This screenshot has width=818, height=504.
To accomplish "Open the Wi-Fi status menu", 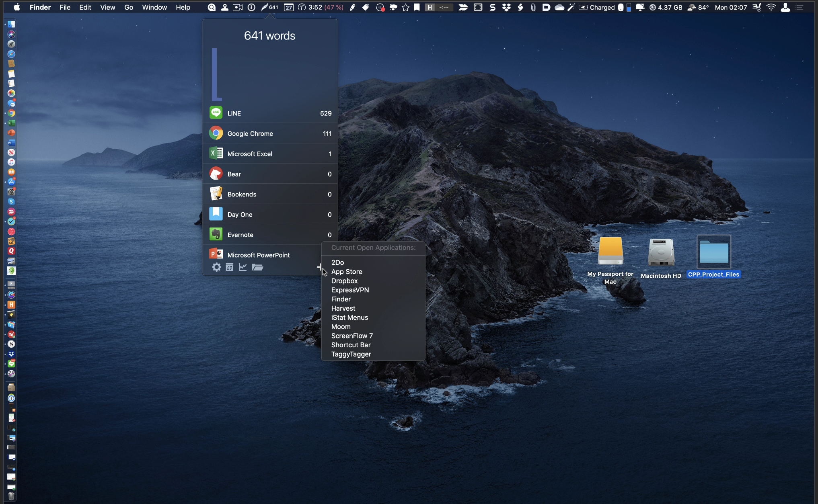I will 771,7.
